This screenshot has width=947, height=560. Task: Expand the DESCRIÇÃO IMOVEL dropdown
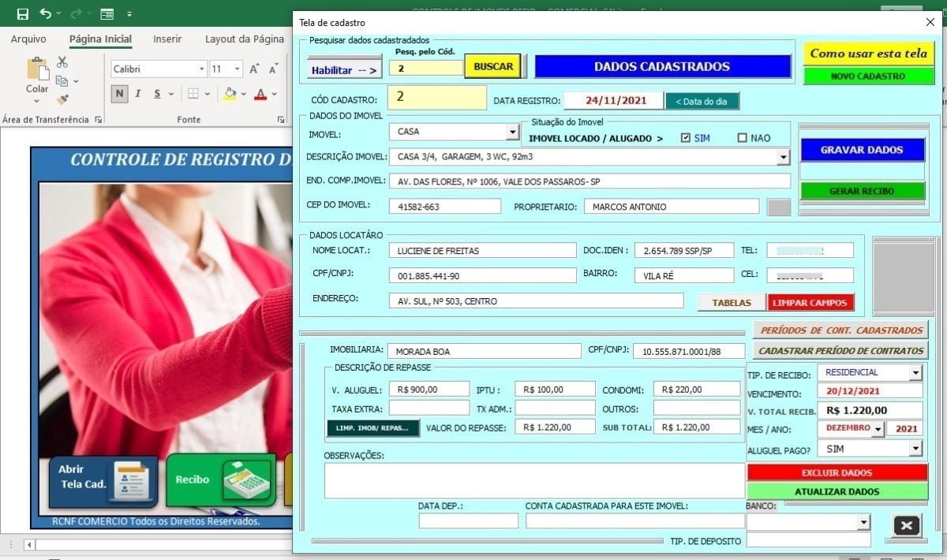pos(783,157)
